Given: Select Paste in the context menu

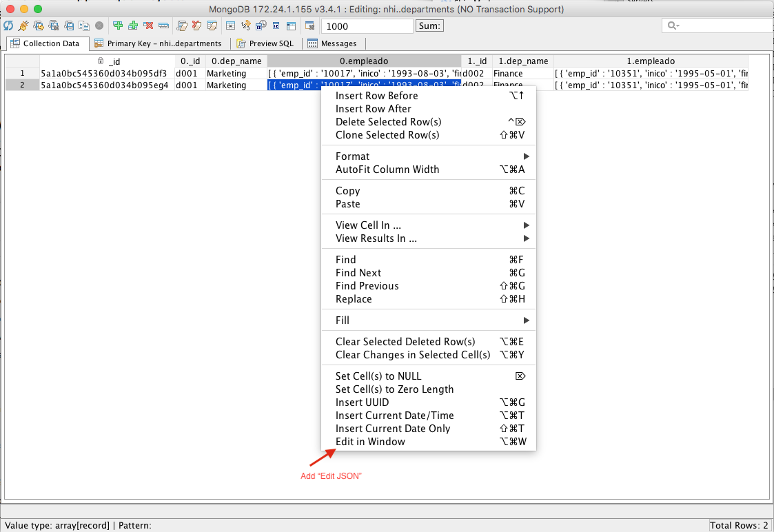Looking at the screenshot, I should (429, 204).
